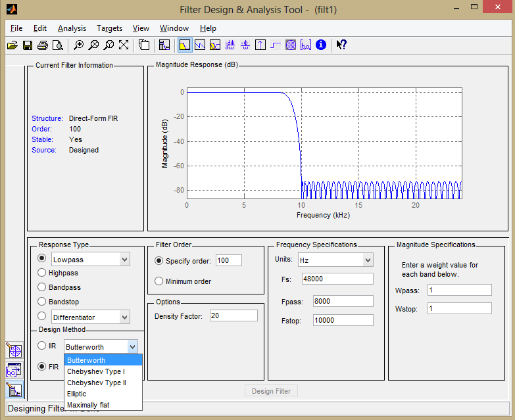Pick Chebyshev Type I from the list
Image resolution: width=515 pixels, height=420 pixels.
[103, 371]
